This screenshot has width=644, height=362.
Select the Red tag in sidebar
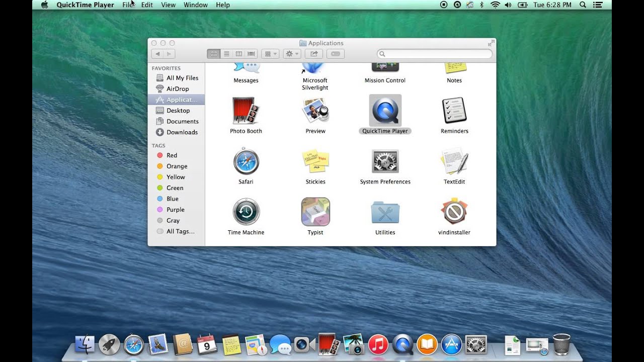pos(177,155)
